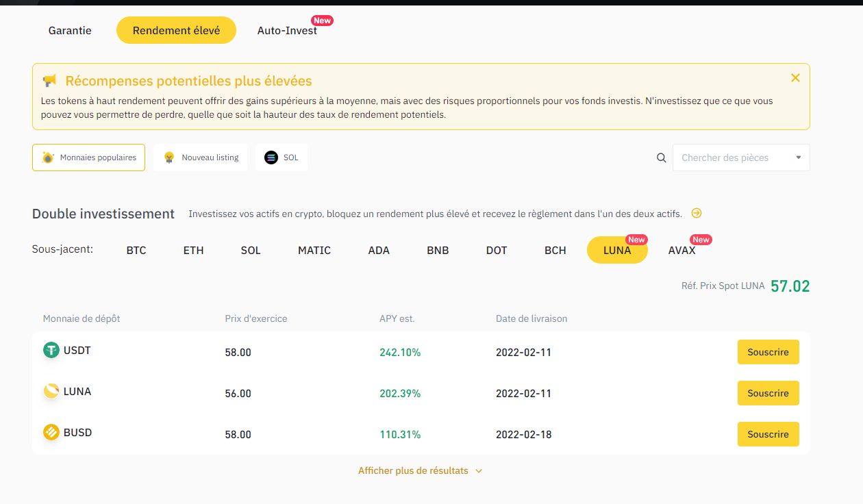Screen dimensions: 863x504
Task: Click the USDT Tether coin icon
Action: (51, 351)
